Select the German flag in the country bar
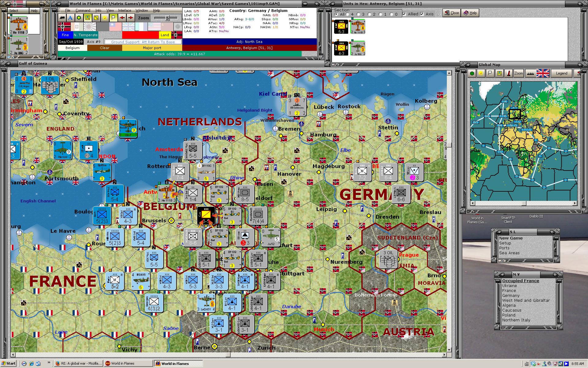The width and height of the screenshot is (588, 368). click(x=64, y=27)
